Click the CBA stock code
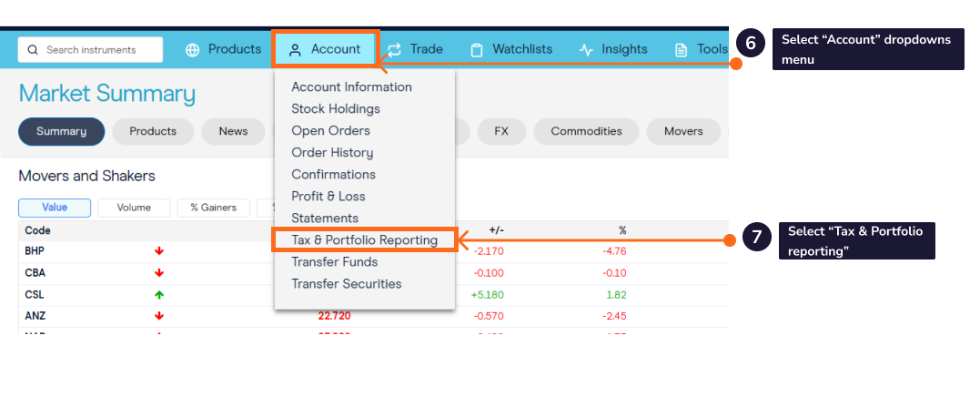Viewport: 980px width, 407px height. (x=35, y=273)
